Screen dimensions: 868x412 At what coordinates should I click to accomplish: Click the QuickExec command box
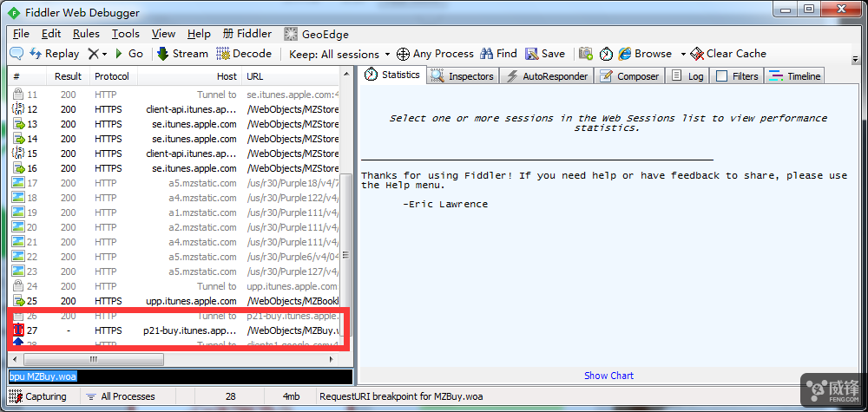click(x=181, y=376)
